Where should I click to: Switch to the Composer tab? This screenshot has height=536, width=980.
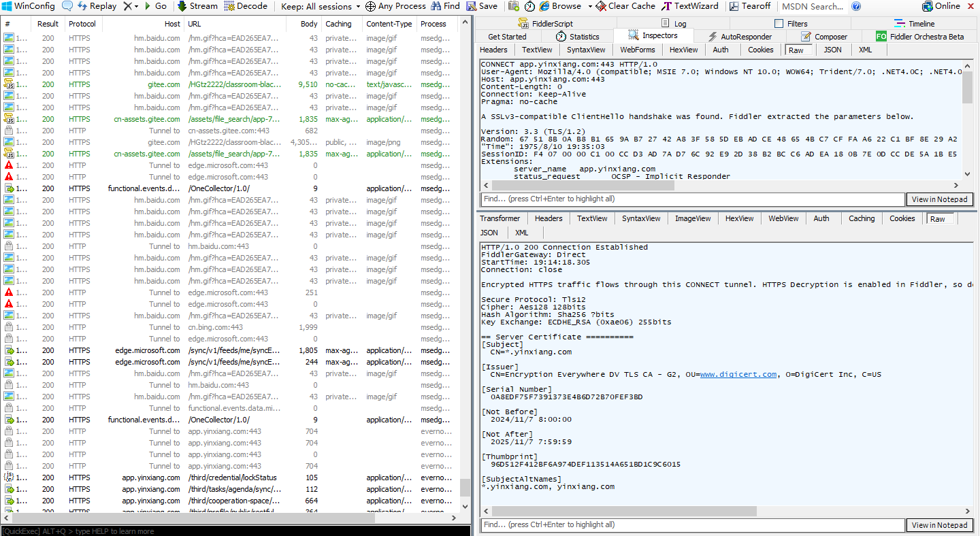(x=824, y=37)
